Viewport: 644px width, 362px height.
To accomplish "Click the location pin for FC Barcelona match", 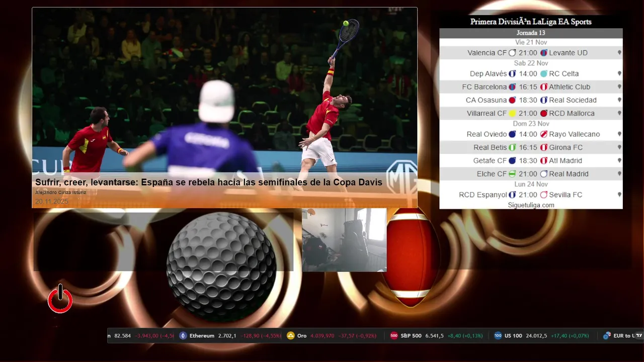I will (x=619, y=87).
